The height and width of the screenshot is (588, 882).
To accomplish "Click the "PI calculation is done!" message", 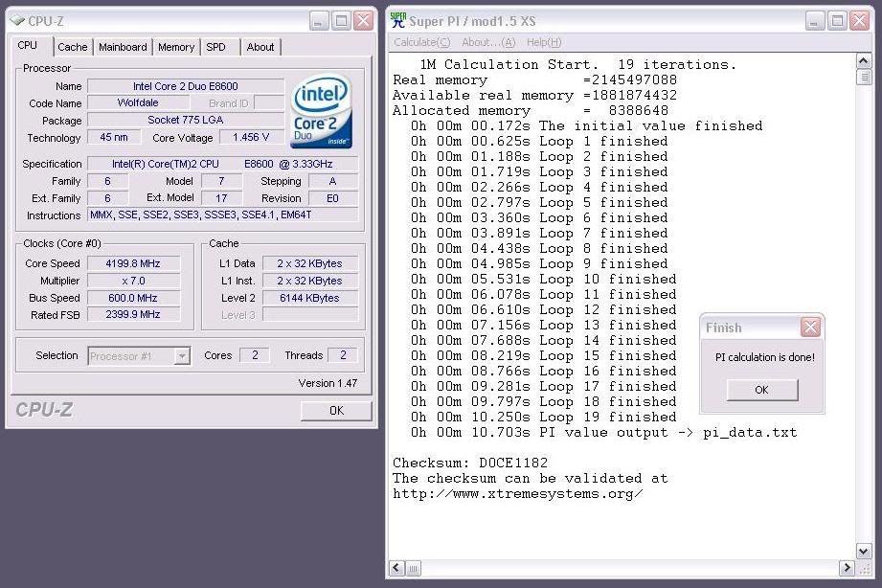I will (765, 357).
